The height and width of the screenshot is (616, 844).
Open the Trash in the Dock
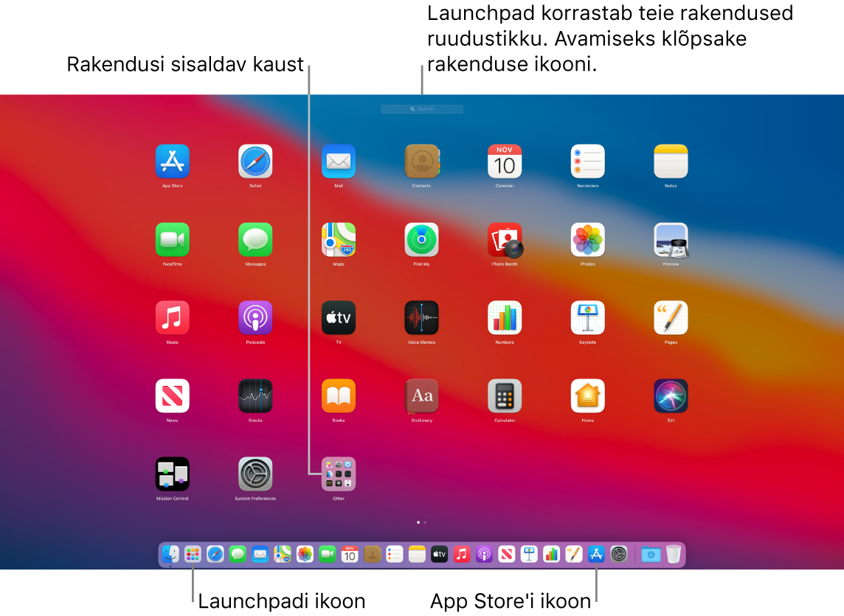[674, 553]
